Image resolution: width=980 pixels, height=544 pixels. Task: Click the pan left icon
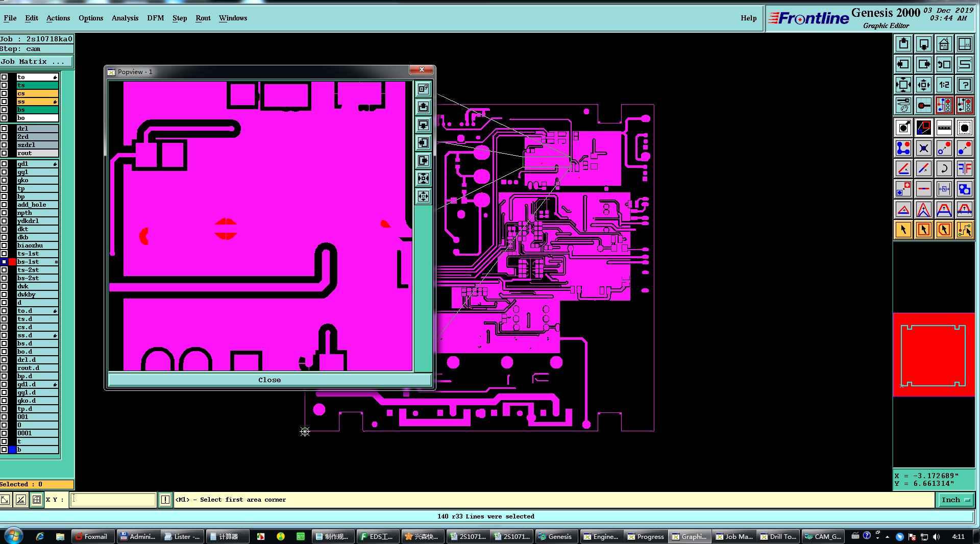tap(903, 64)
